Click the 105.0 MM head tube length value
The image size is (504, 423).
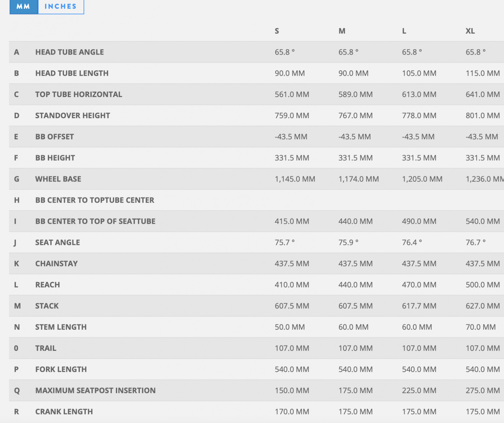[x=419, y=73]
